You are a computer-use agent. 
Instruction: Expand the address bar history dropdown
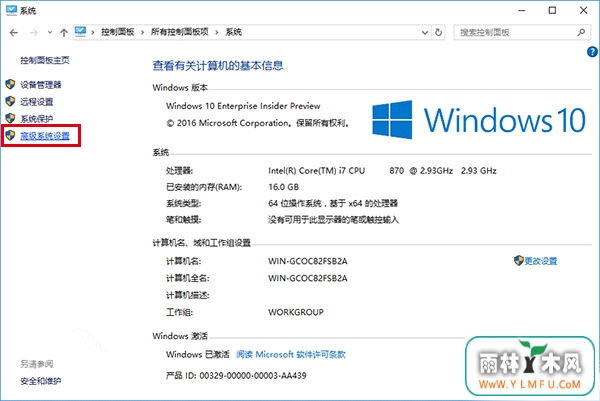pyautogui.click(x=425, y=33)
